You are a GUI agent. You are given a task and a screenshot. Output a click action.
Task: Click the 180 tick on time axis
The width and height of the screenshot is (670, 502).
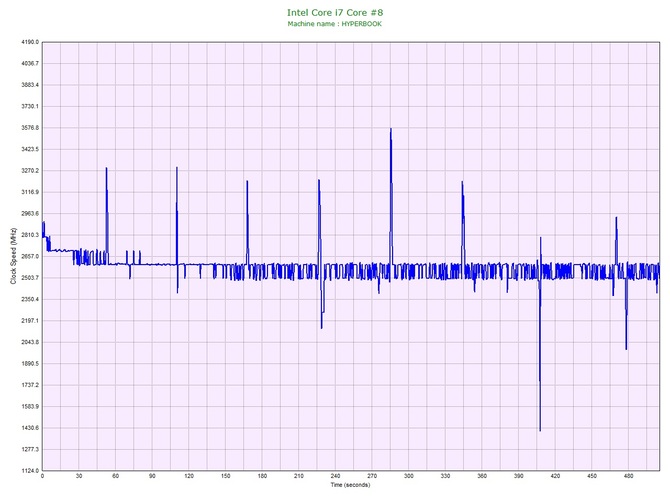[262, 476]
